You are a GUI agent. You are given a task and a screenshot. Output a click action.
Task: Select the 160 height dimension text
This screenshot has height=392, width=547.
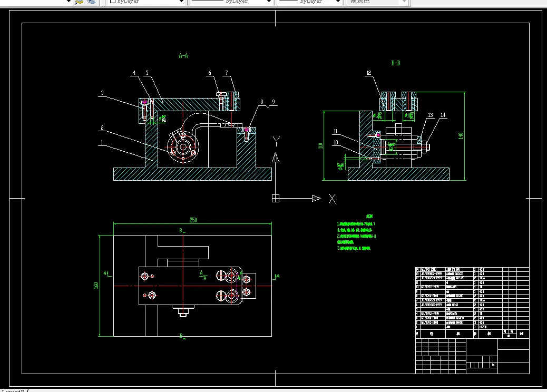point(96,285)
